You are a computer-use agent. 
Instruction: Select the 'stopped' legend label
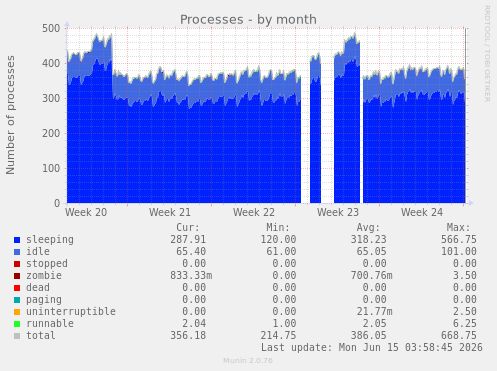(x=47, y=264)
